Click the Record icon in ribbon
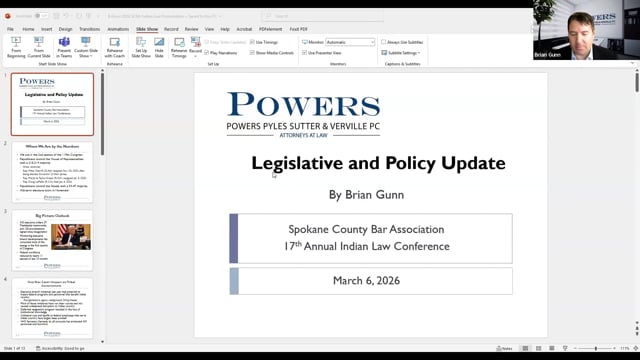This screenshot has height=360, width=640. tap(196, 42)
